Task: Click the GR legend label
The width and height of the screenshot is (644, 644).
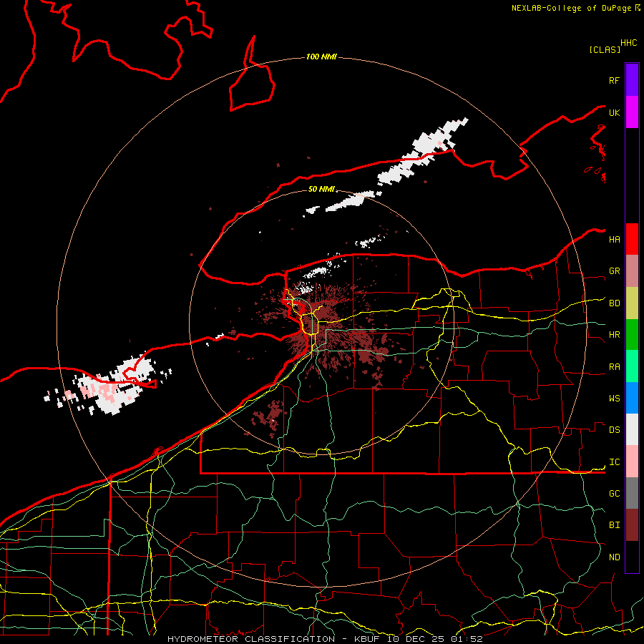Action: [614, 271]
